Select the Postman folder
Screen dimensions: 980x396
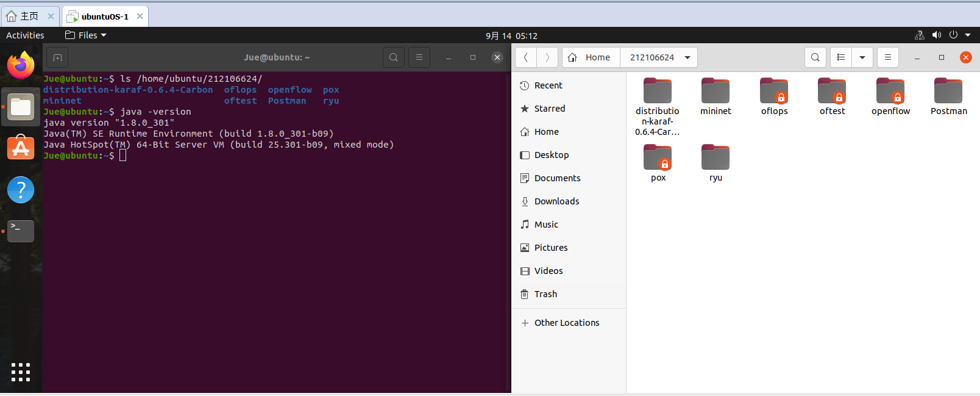948,96
